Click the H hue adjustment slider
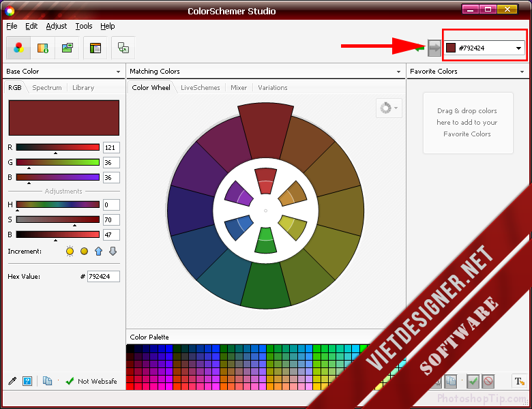This screenshot has width=532, height=409. pyautogui.click(x=58, y=204)
